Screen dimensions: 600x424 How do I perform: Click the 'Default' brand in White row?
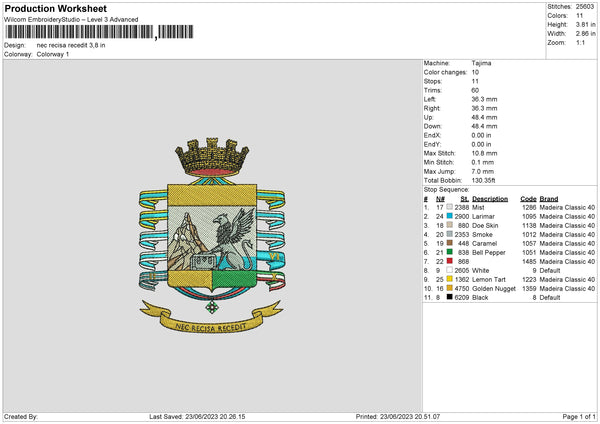550,271
